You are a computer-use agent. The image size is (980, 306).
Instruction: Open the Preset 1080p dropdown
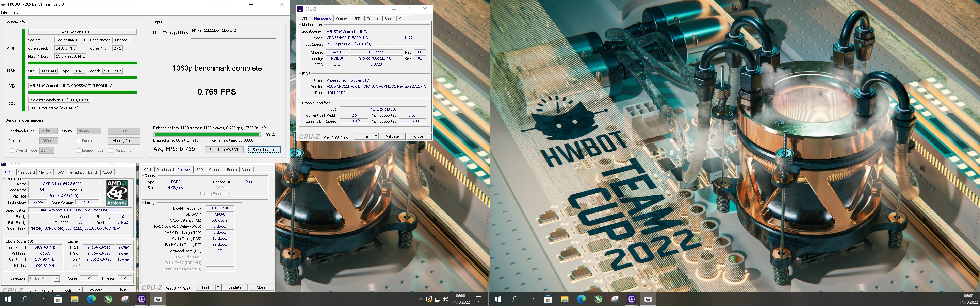(49, 141)
